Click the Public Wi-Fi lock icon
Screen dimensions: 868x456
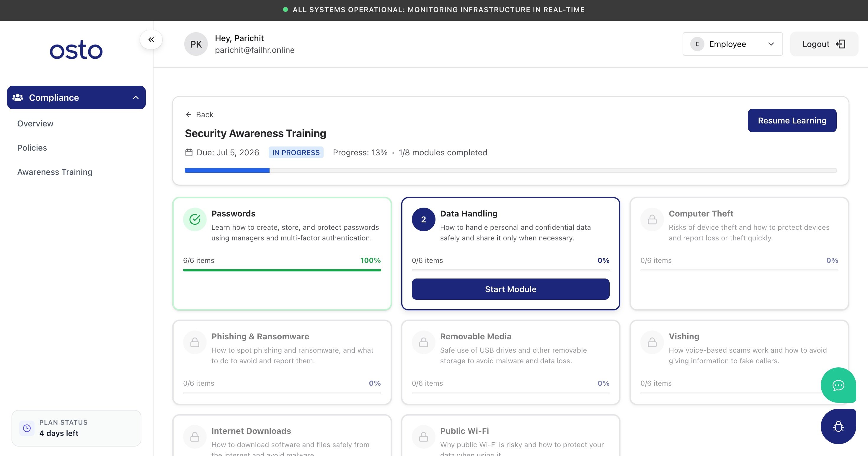pyautogui.click(x=424, y=437)
